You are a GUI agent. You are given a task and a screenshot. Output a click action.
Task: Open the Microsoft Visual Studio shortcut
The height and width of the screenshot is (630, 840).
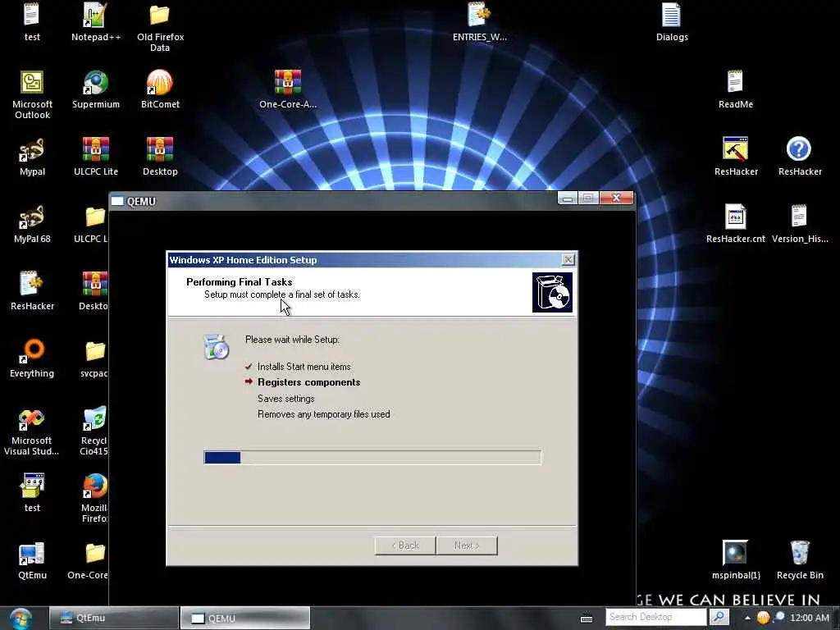pos(31,431)
